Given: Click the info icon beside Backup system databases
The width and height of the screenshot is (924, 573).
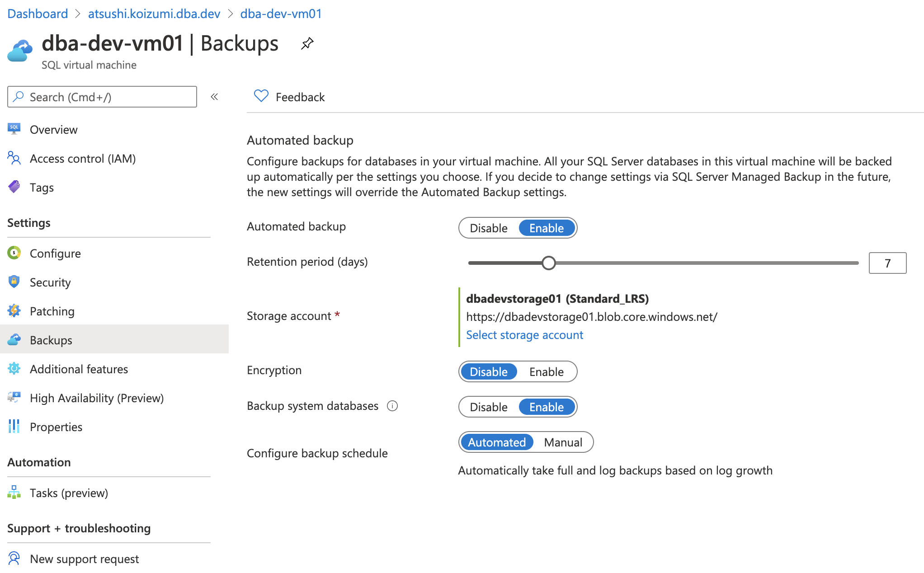Looking at the screenshot, I should click(x=392, y=406).
